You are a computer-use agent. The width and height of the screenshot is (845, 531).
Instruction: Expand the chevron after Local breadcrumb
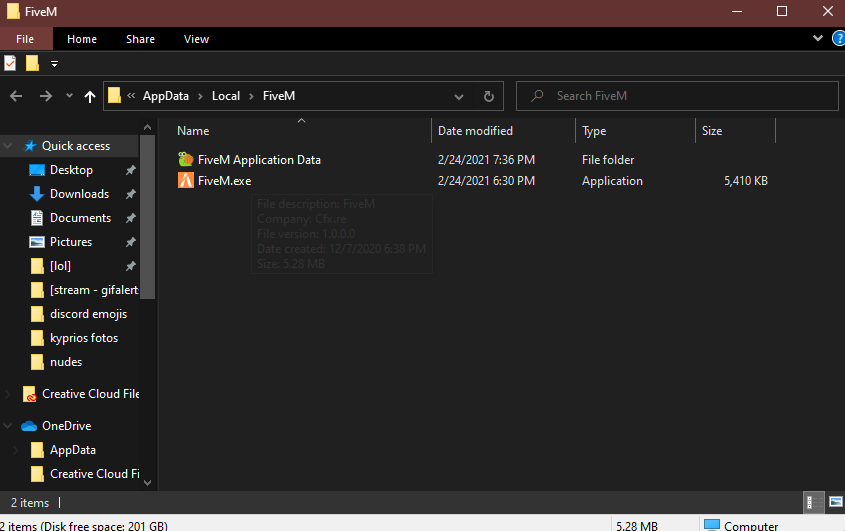coord(251,96)
